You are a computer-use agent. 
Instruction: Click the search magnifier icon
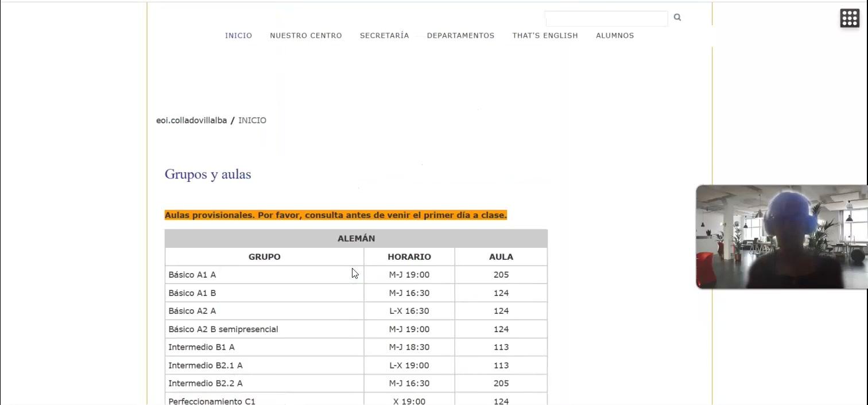tap(677, 17)
